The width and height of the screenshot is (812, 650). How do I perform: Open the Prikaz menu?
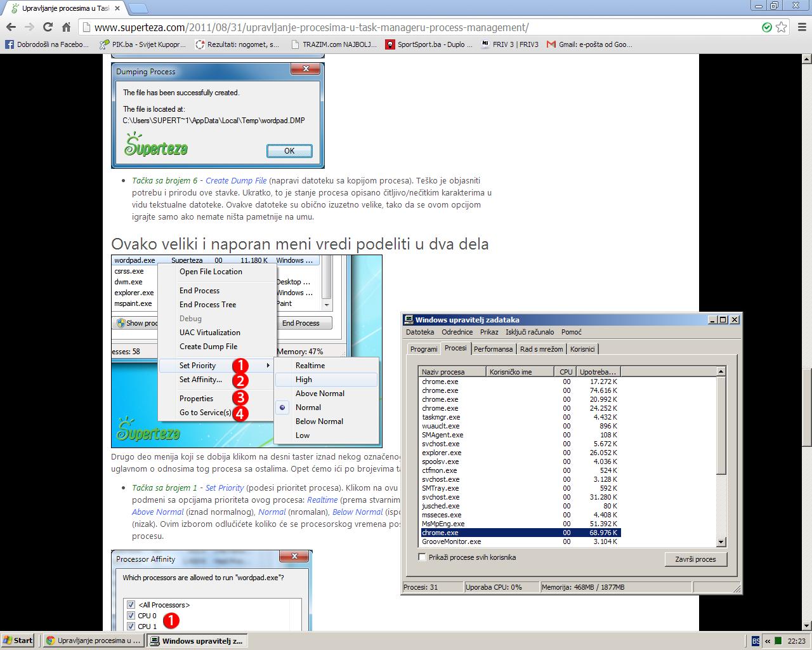[489, 332]
